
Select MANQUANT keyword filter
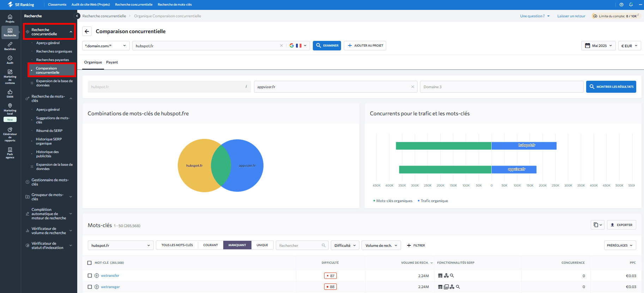click(x=237, y=245)
